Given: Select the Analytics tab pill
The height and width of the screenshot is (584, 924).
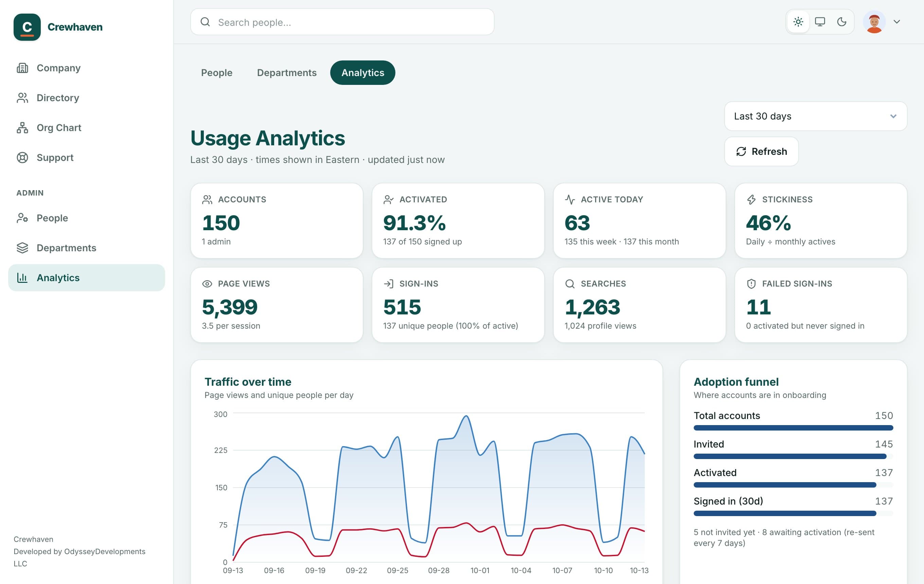Looking at the screenshot, I should (362, 72).
